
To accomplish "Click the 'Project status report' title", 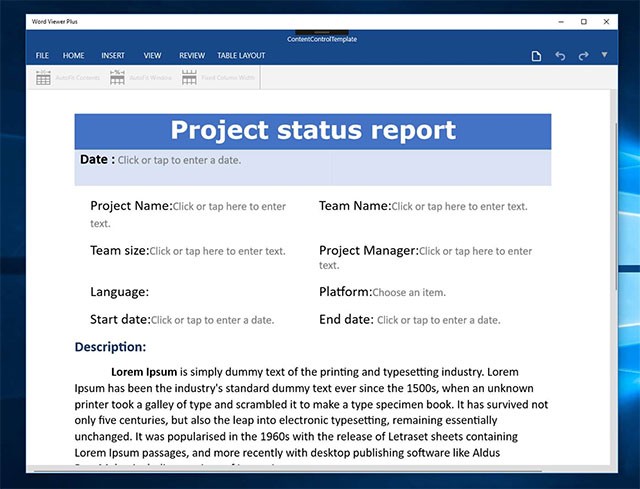I will (x=313, y=130).
